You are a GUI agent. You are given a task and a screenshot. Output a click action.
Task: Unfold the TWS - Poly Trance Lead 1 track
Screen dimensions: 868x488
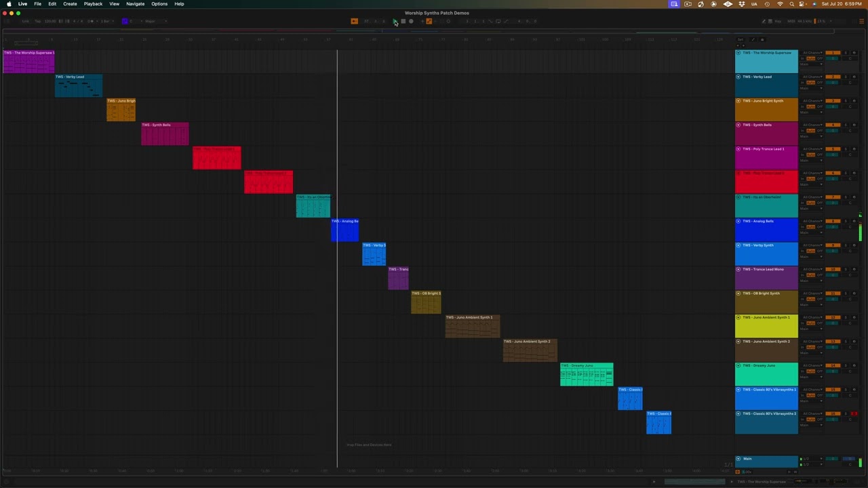click(738, 149)
